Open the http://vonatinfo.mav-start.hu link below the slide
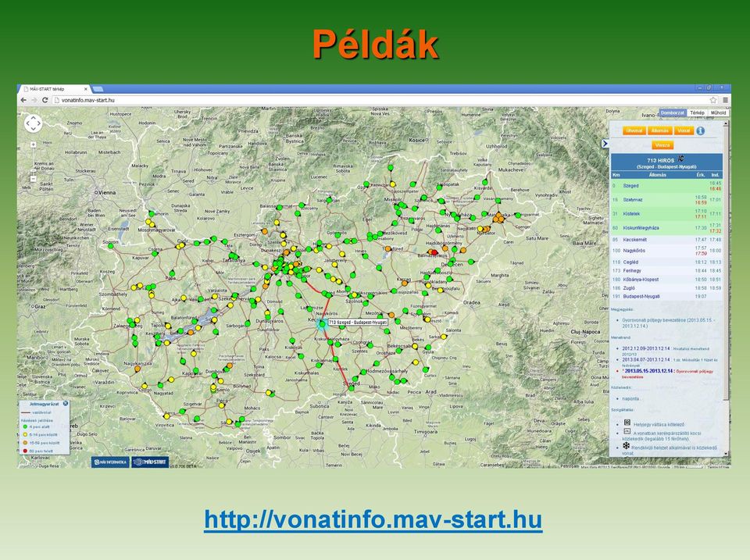Viewport: 750px width, 560px height. (x=373, y=519)
